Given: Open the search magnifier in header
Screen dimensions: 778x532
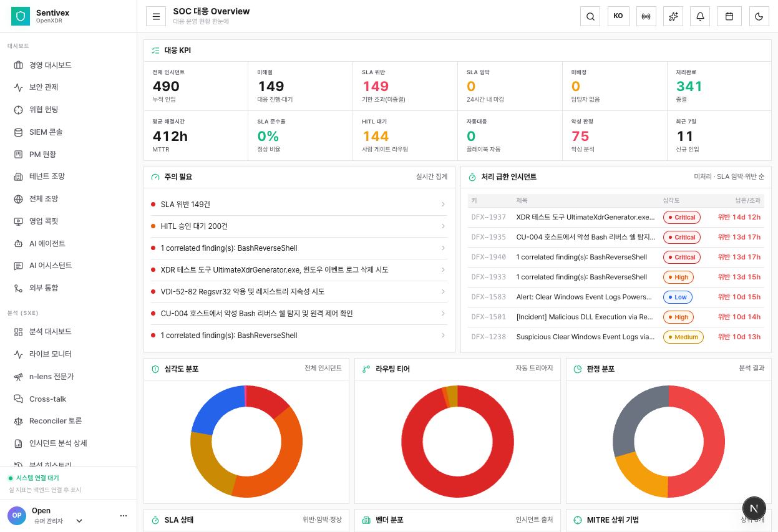Looking at the screenshot, I should 590,16.
